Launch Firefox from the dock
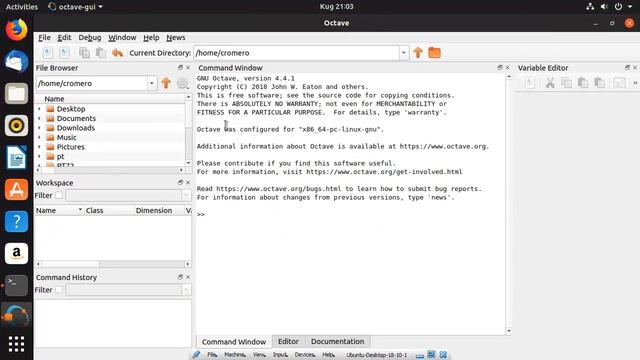Screen dimensions: 640x360 click(16, 29)
